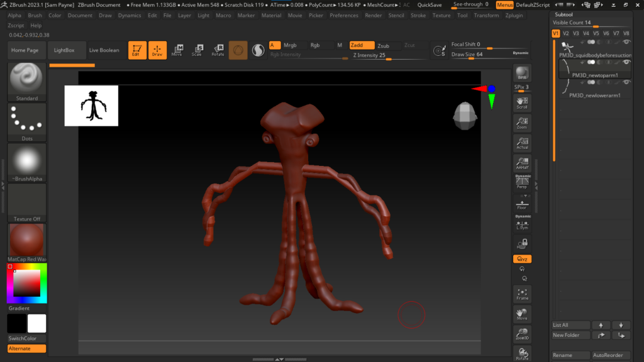Select the Draw mode icon
The image size is (644, 362).
click(x=157, y=50)
